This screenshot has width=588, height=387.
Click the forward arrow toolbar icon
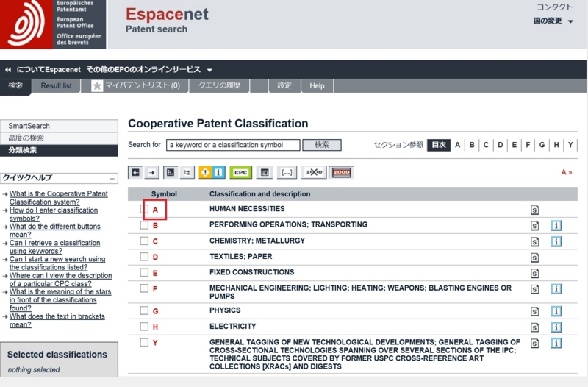[151, 173]
